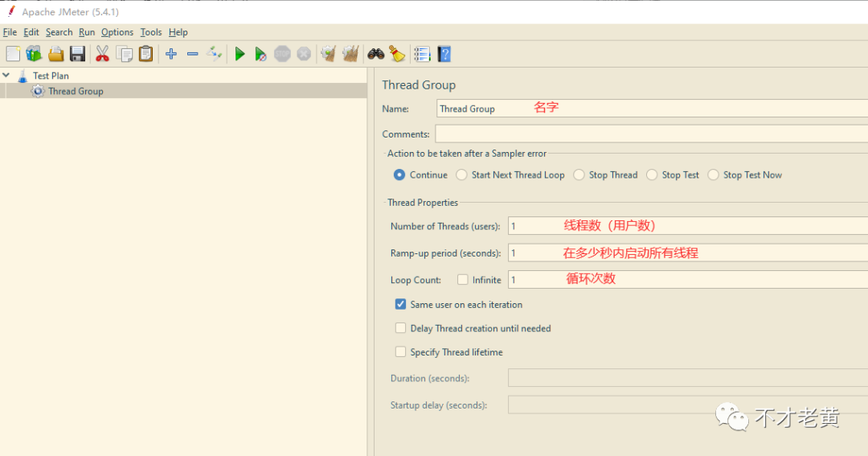Click the Stop test icon
868x456 pixels.
click(282, 54)
